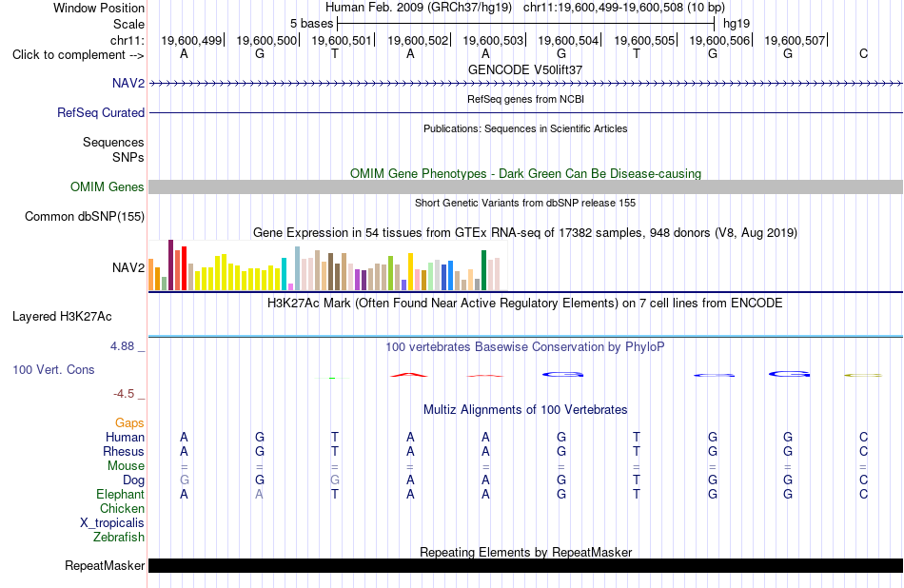This screenshot has height=588, width=904.
Task: Click the 'H3K27Ac Mark' ENCODE track title
Action: coord(525,304)
